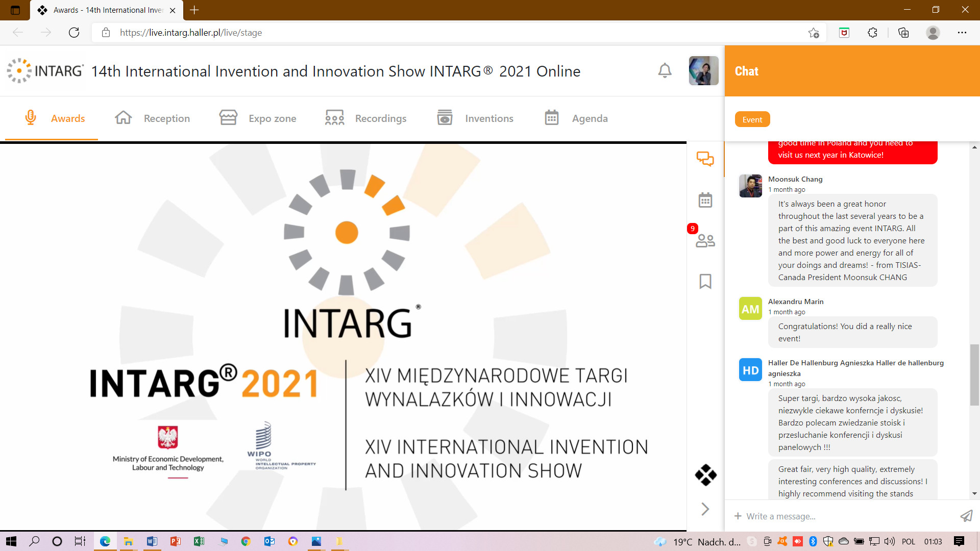Select the Event chat channel button
Image resolution: width=980 pixels, height=551 pixels.
752,119
